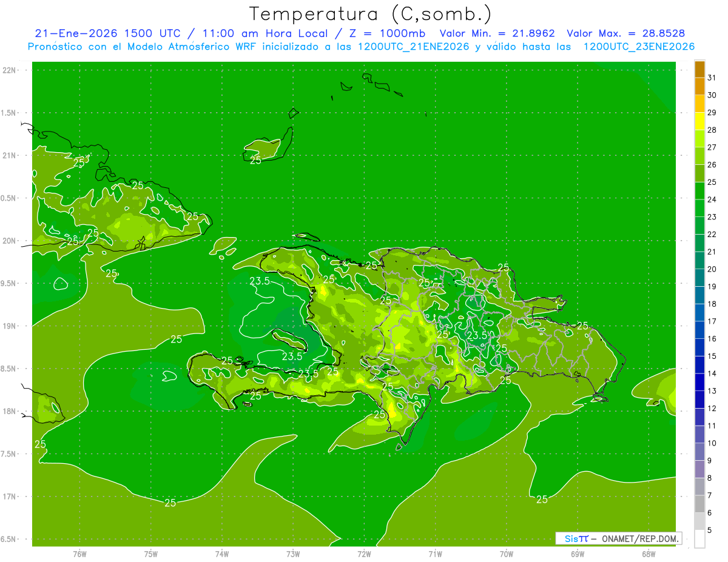Click the '11' legend value

coord(712,426)
